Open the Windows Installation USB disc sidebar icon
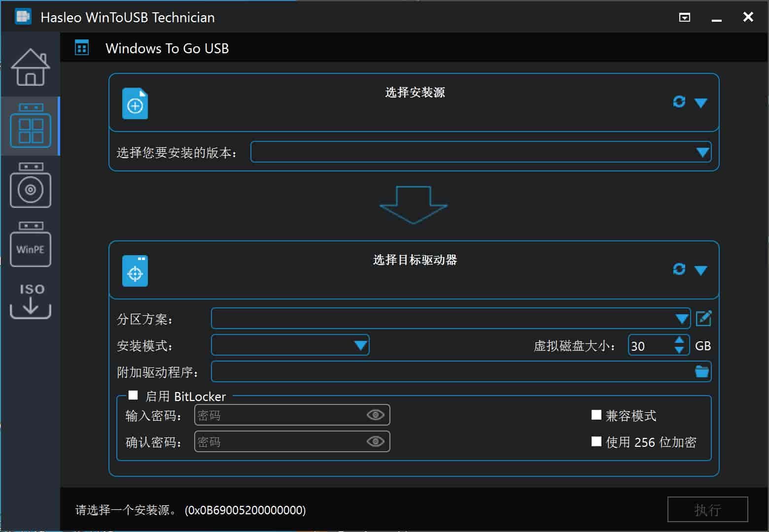Viewport: 769px width, 532px height. coord(31,185)
